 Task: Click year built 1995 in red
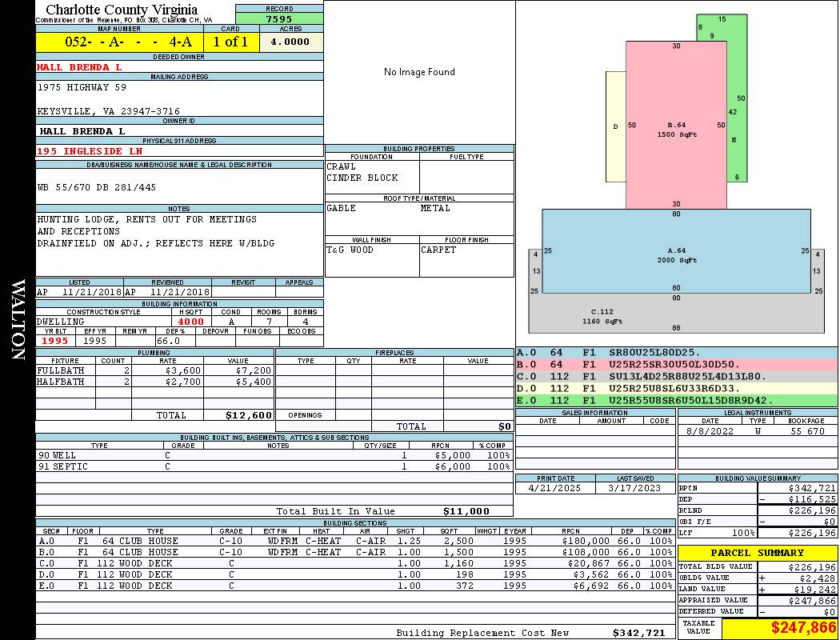point(55,341)
